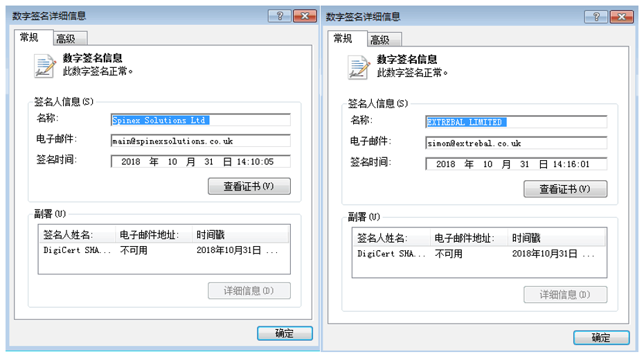Click the 签名人姓名 column header in the Spinex dialog
This screenshot has width=644, height=359.
click(x=78, y=235)
